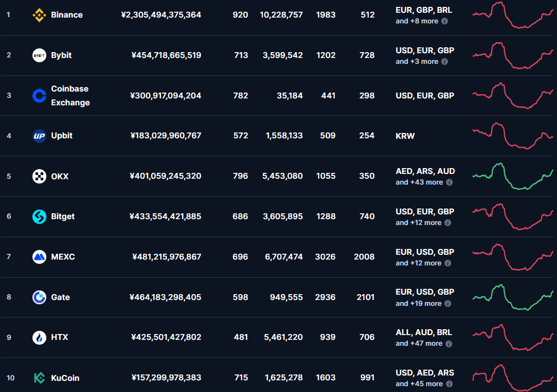Select Binance volume ¥2,305,494,375,364
The width and height of the screenshot is (557, 392).
tap(161, 15)
